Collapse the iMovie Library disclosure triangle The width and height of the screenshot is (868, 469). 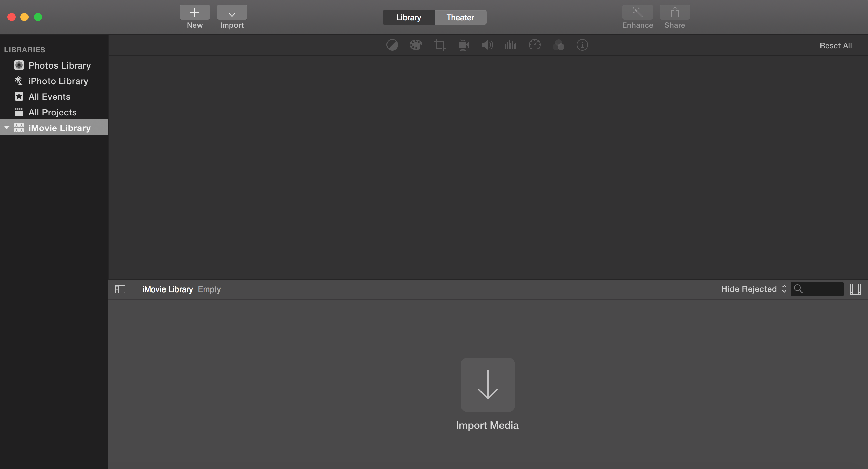7,128
